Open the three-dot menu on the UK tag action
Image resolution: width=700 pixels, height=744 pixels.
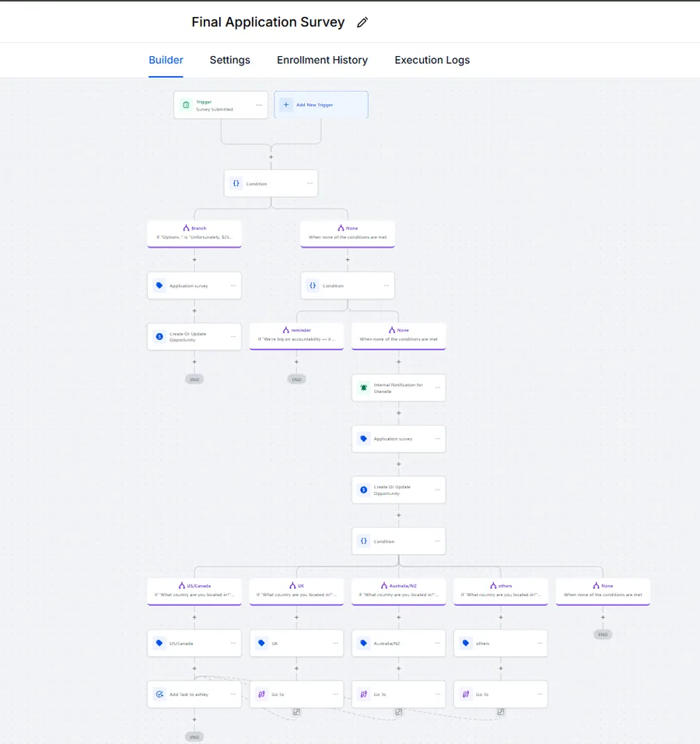[x=335, y=643]
